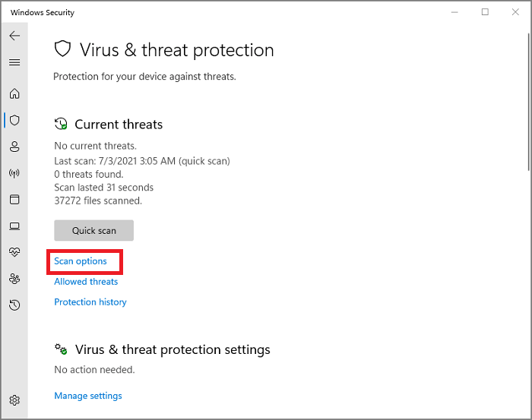This screenshot has height=420, width=532.
Task: Open Settings gear icon at bottom
Action: [x=14, y=400]
